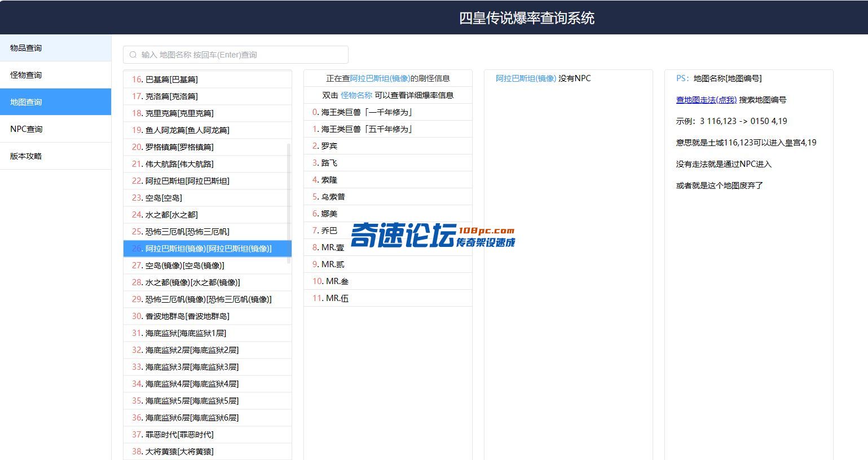Go to the 版本攻略 sidebar tab
868x460 pixels.
click(55, 156)
